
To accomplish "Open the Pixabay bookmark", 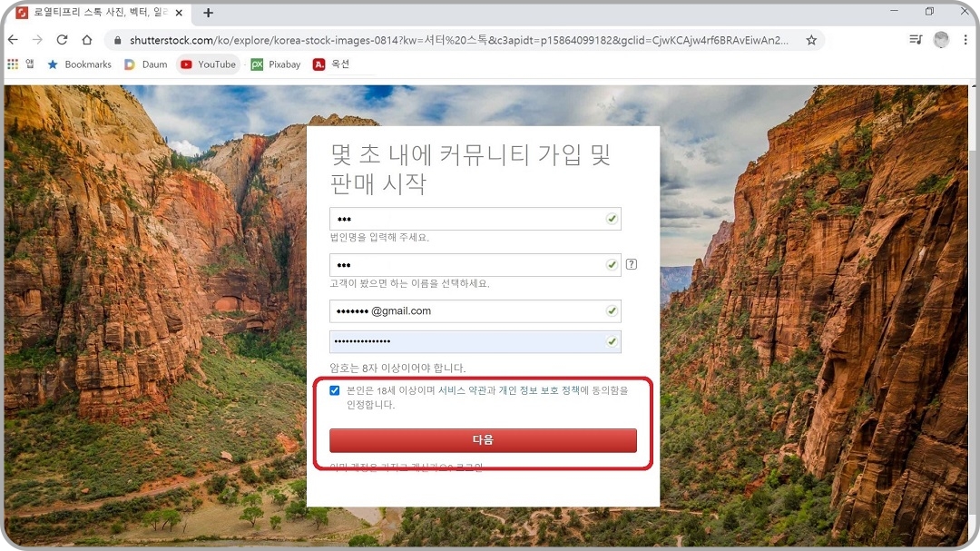I will [275, 64].
